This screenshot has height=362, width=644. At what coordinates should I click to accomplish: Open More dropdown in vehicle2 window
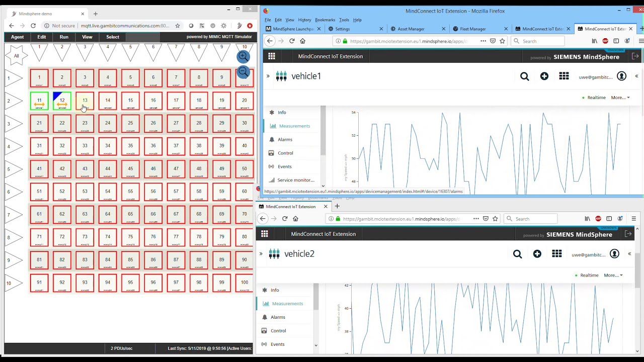[613, 276]
